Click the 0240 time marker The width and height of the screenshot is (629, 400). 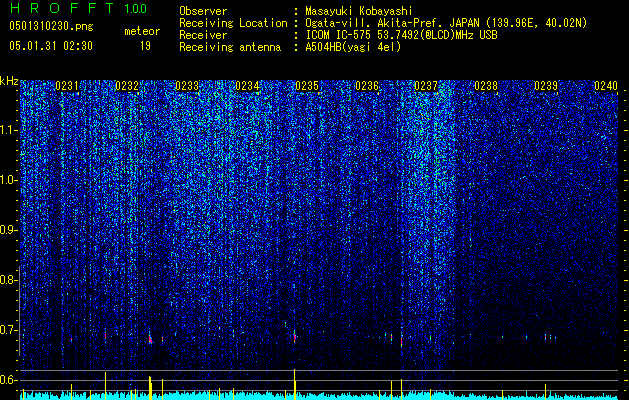click(606, 86)
